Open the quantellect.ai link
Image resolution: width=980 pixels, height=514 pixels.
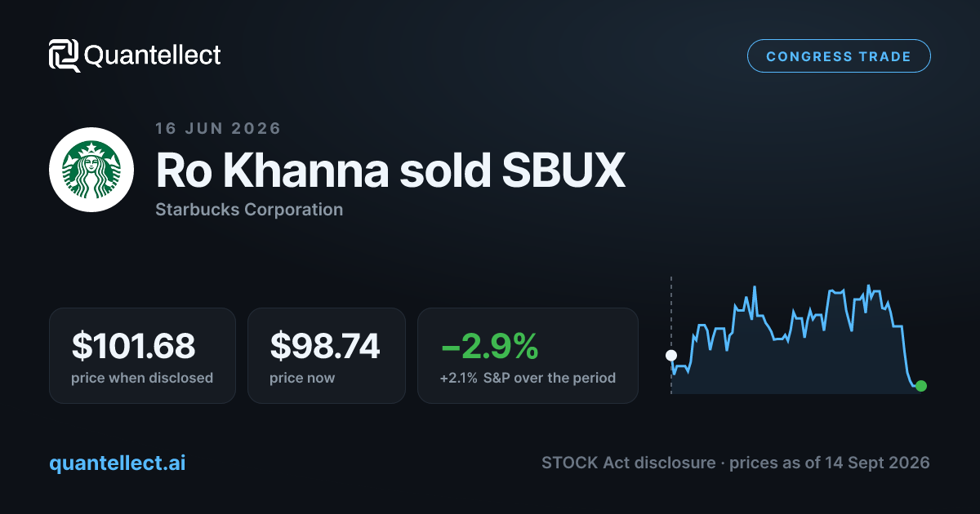point(118,463)
